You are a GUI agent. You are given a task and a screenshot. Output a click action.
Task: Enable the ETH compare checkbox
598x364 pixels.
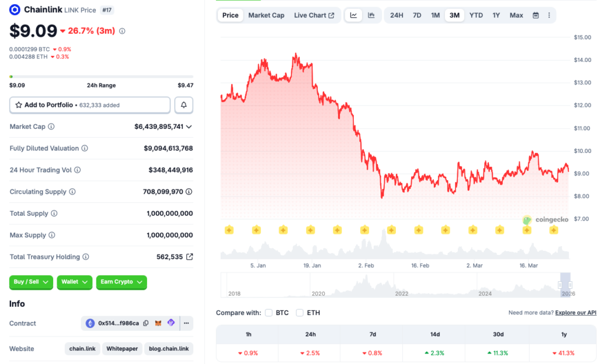click(x=300, y=313)
